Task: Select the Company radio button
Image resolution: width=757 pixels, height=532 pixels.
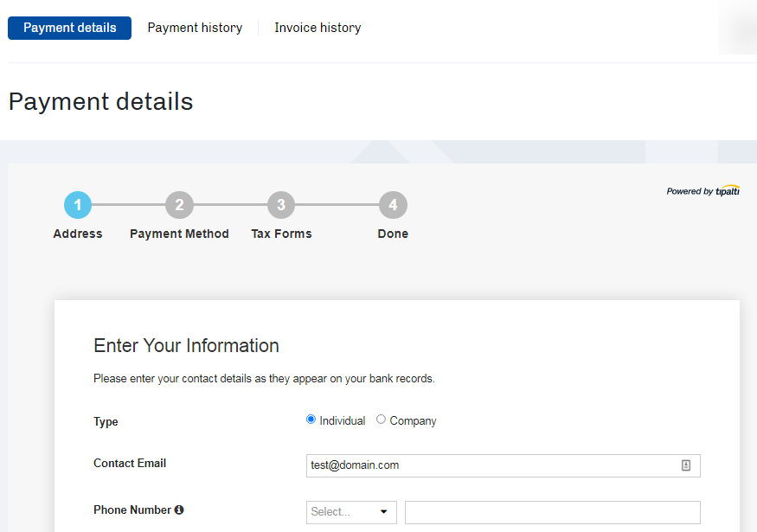Action: pyautogui.click(x=382, y=420)
